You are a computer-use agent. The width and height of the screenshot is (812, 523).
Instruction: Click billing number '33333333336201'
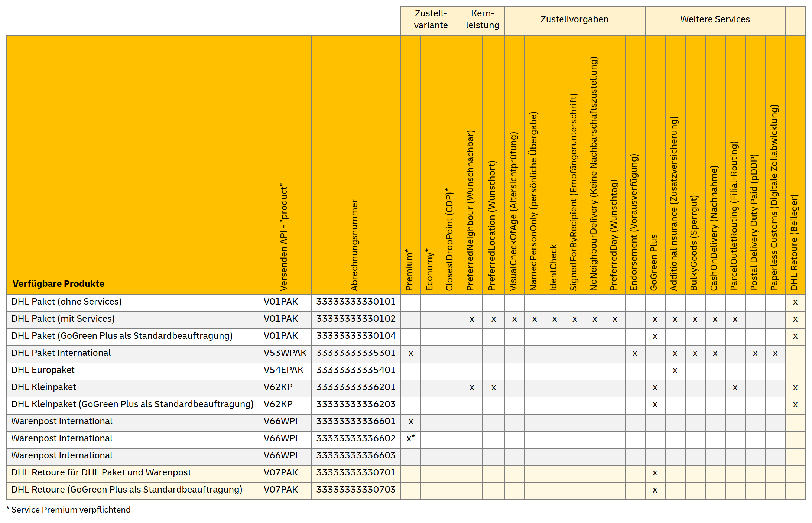point(356,387)
